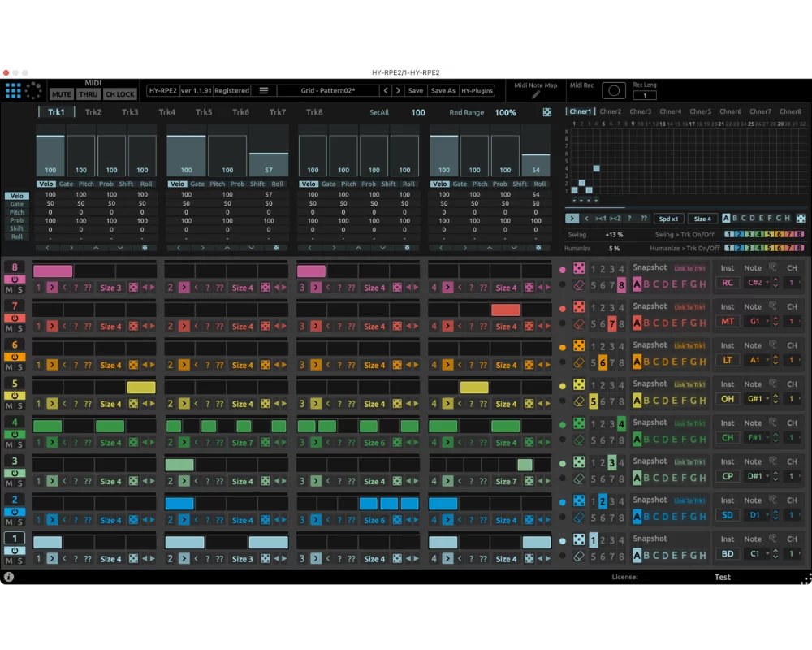Randomize all with the dice beside Rnd Range
This screenshot has width=812, height=650.
(x=546, y=112)
